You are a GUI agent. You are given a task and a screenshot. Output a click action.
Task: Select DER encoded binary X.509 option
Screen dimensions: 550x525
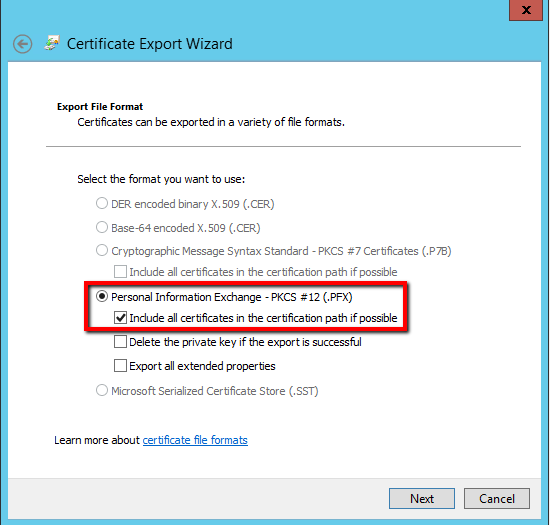coord(102,203)
